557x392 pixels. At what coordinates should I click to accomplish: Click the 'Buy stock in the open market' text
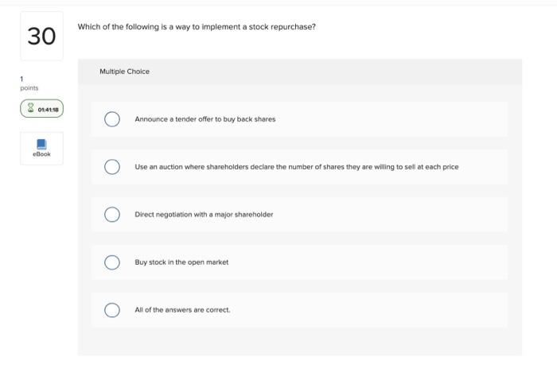[x=181, y=262]
